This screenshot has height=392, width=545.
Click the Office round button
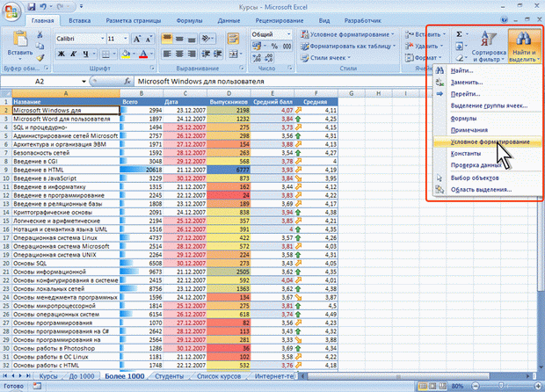[x=11, y=11]
